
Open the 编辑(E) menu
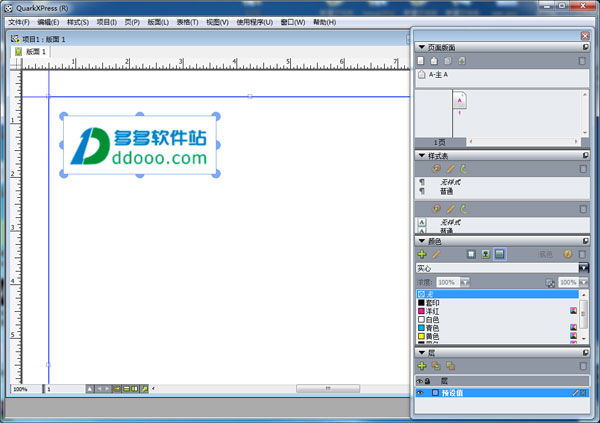pyautogui.click(x=48, y=22)
